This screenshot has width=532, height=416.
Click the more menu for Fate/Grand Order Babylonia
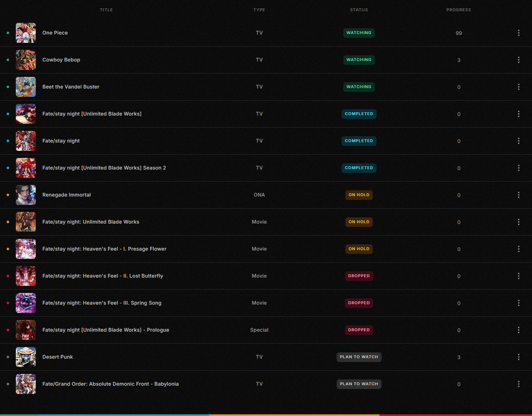[518, 384]
